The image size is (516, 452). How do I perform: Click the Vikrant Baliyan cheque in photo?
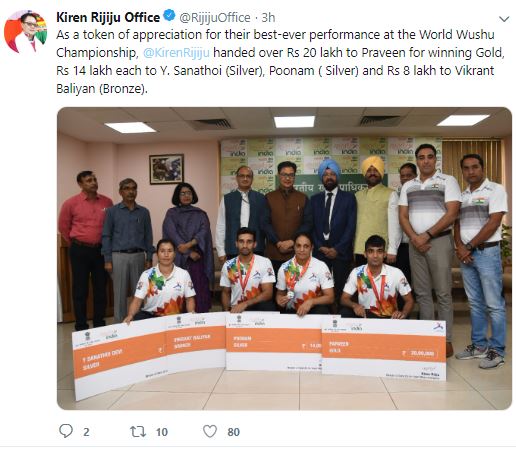pos(196,339)
